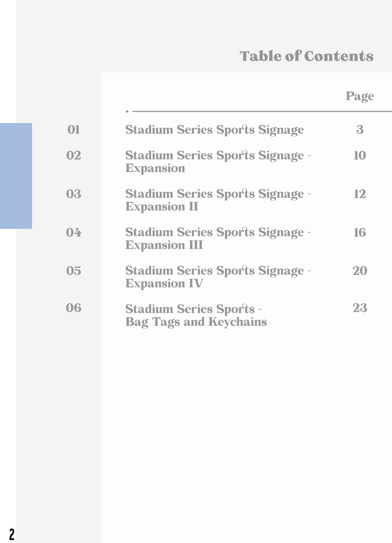The image size is (392, 543).
Task: Click the small star ornament beside the divider line
Action: coord(127,111)
